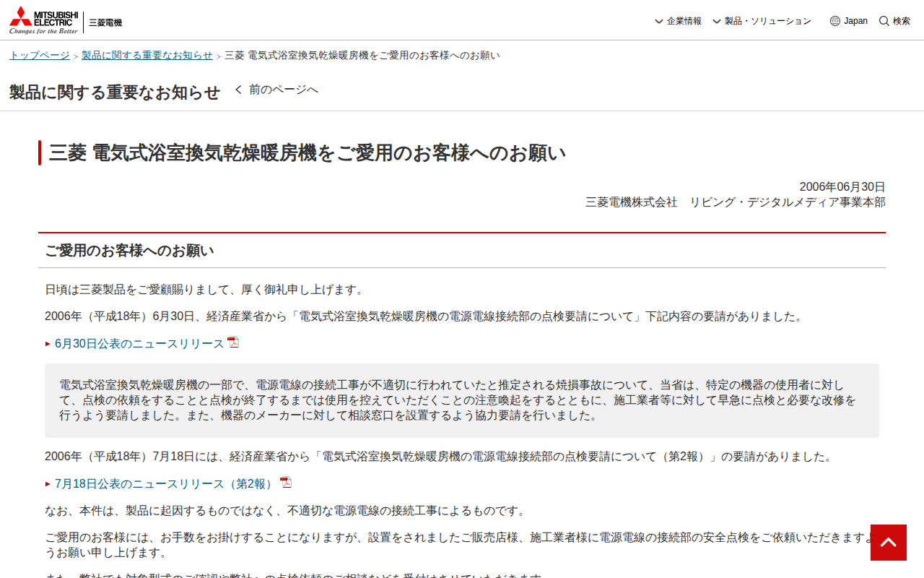
Task: Open the PDF icon beside the July 18 release
Action: tap(285, 483)
